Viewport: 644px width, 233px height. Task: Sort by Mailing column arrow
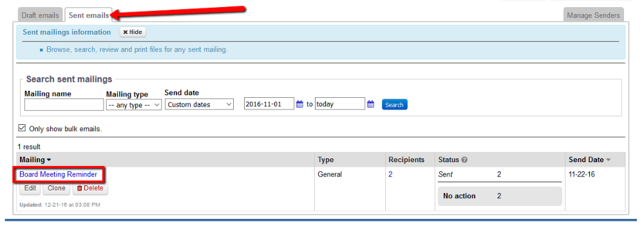[x=49, y=160]
